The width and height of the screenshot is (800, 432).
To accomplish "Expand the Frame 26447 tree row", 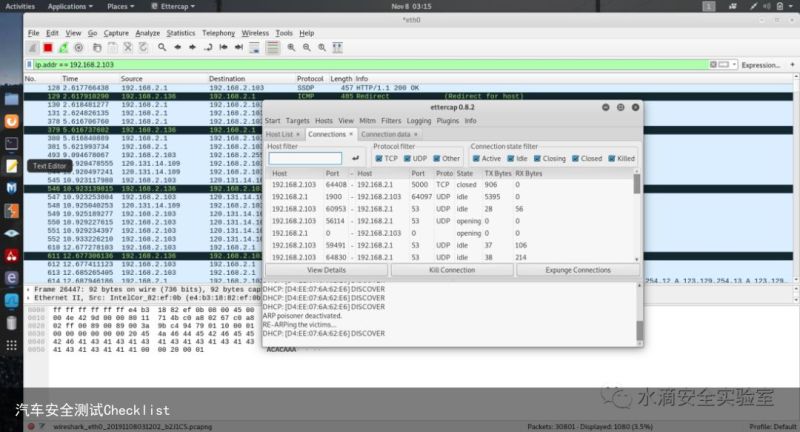I will (x=28, y=289).
